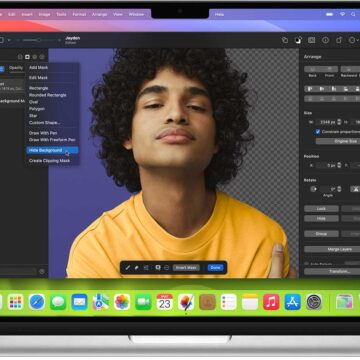Click the Original Size button

pyautogui.click(x=337, y=141)
